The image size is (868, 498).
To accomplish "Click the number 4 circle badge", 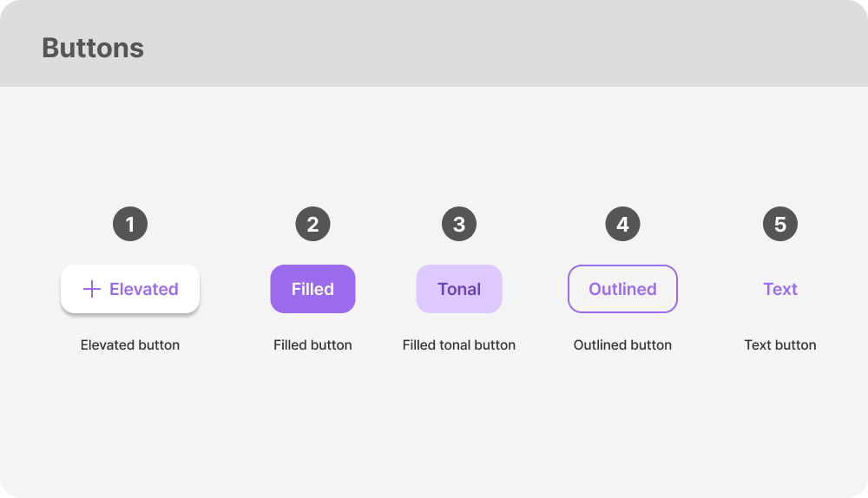I will (x=622, y=225).
